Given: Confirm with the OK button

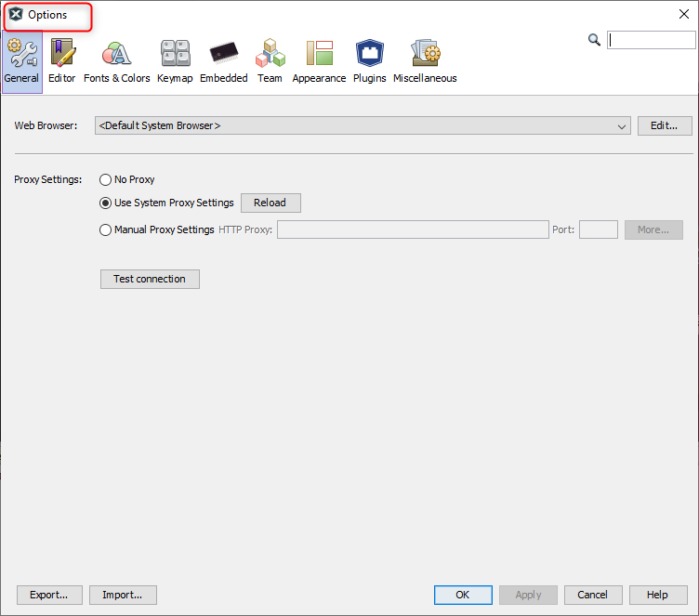Looking at the screenshot, I should (463, 595).
